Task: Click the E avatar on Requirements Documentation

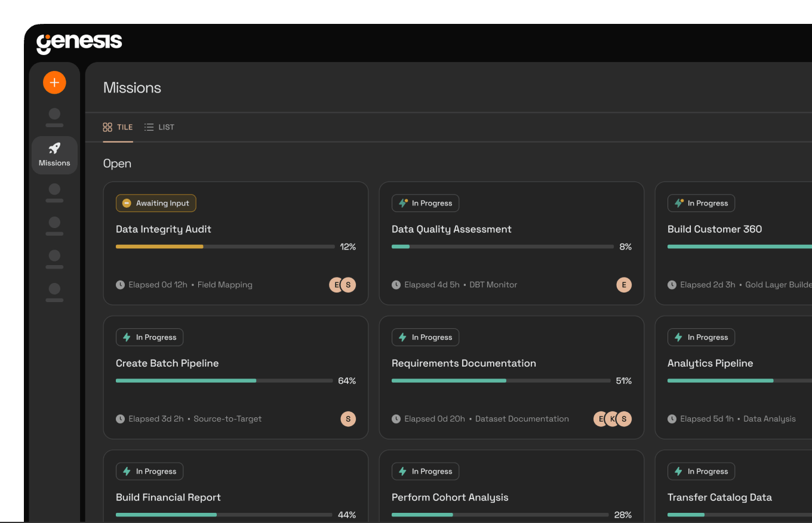Action: 599,419
